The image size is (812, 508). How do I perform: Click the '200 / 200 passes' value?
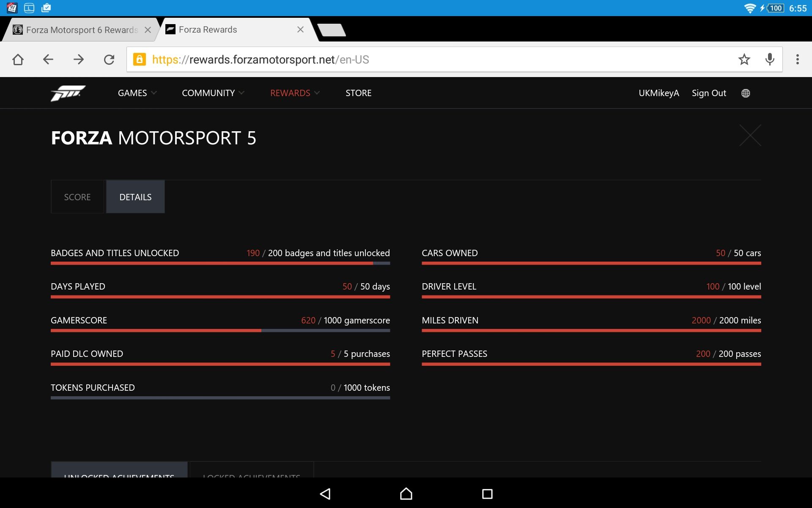pos(728,354)
